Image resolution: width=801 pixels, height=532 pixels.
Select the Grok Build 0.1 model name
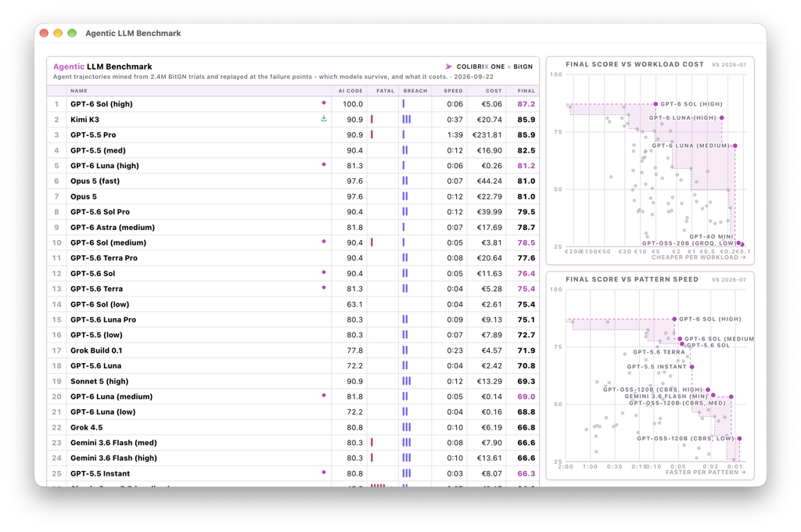pyautogui.click(x=96, y=350)
